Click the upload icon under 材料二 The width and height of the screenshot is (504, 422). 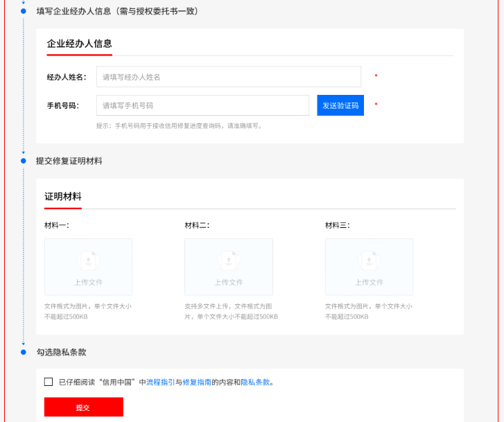(228, 261)
